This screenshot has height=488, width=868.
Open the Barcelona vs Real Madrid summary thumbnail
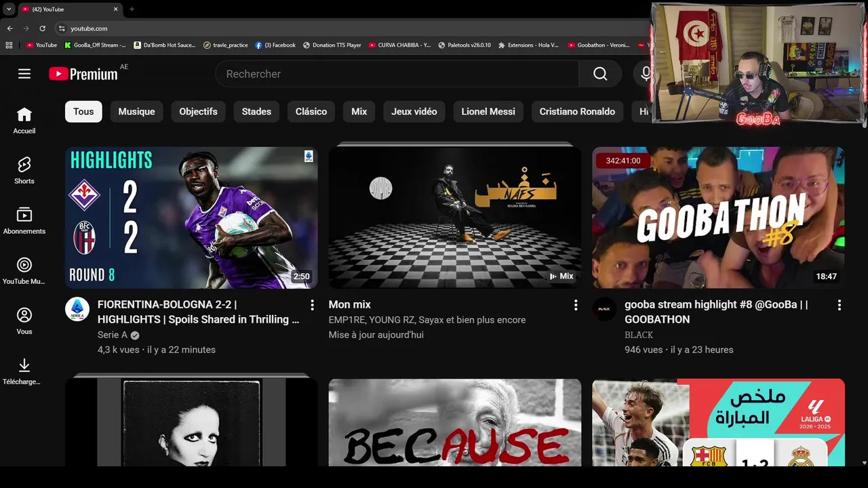pyautogui.click(x=718, y=422)
